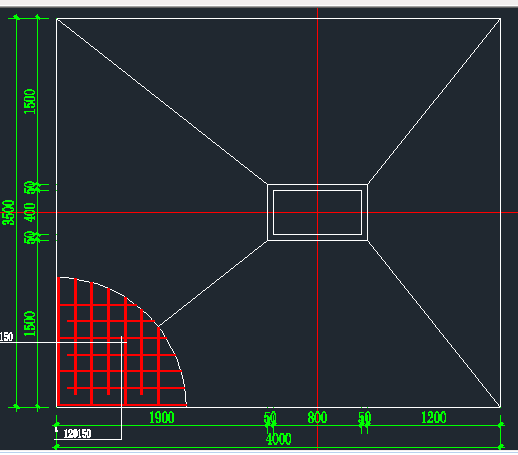This screenshot has width=518, height=455.
Task: Select the vertical 400 dimension text
Action: point(30,212)
